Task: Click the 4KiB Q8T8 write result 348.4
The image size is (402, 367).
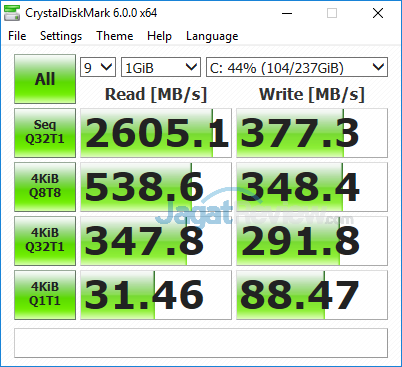Action: coord(312,187)
